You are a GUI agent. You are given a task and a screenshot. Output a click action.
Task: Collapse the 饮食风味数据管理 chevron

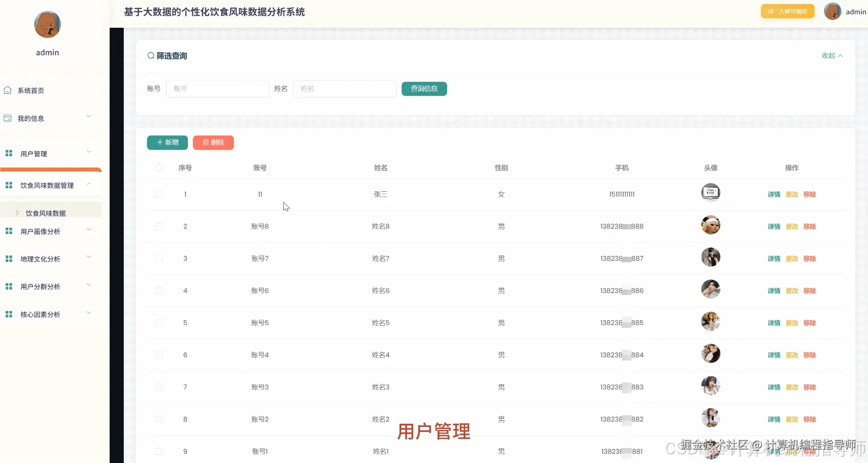pyautogui.click(x=89, y=183)
